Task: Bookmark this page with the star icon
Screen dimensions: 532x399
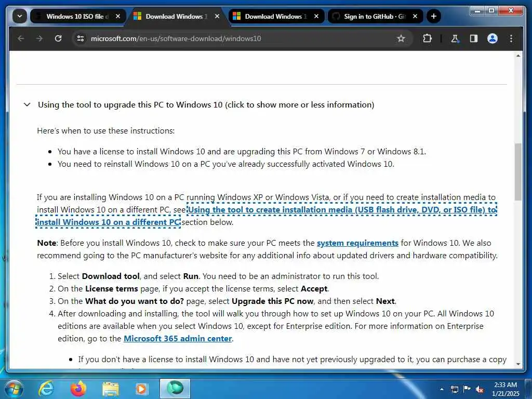Action: pos(401,38)
